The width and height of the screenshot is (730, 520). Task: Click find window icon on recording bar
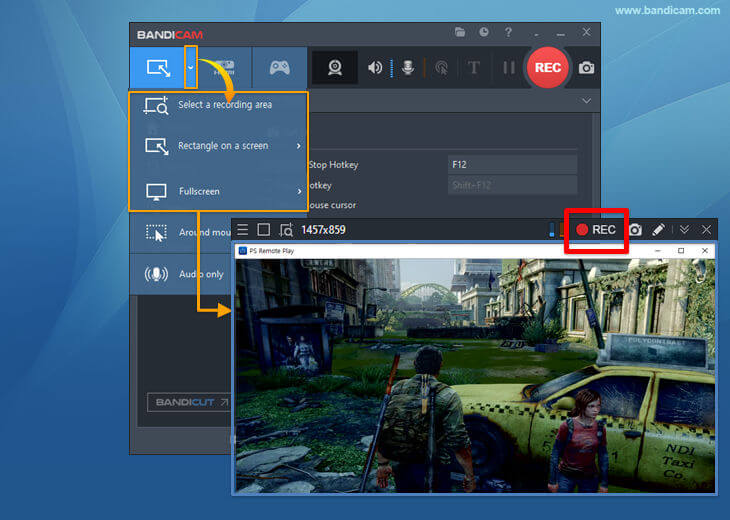click(x=286, y=230)
